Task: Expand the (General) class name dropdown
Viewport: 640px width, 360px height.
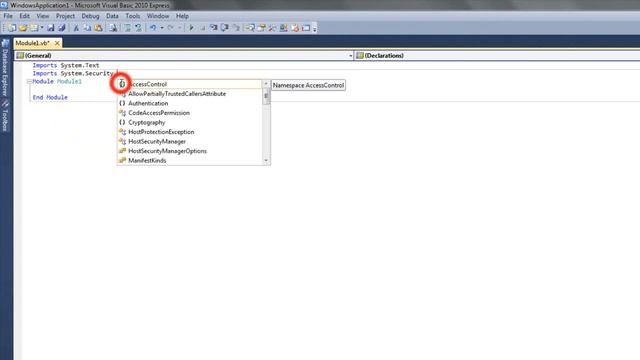Action: (x=350, y=56)
